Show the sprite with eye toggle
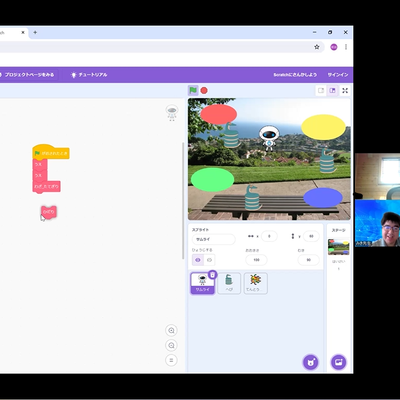Image resolution: width=400 pixels, height=400 pixels. (198, 260)
